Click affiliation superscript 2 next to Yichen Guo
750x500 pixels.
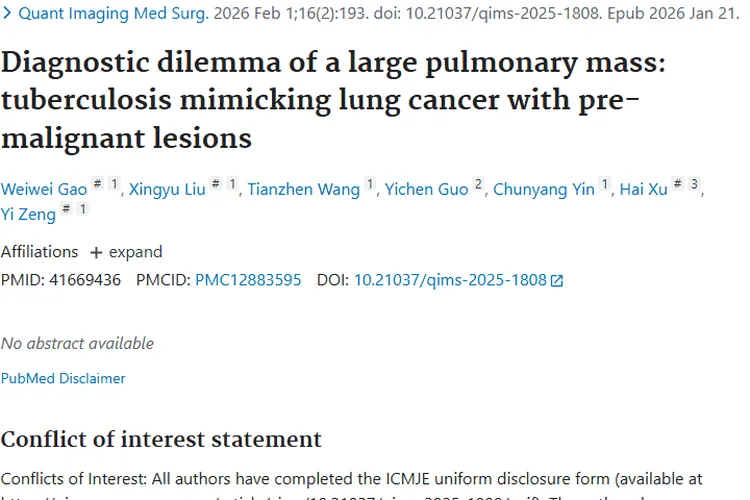point(478,184)
